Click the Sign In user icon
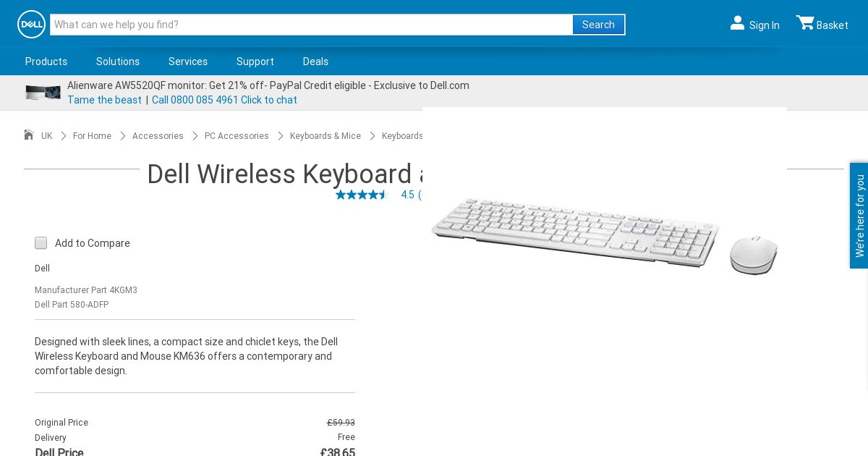 coord(737,24)
